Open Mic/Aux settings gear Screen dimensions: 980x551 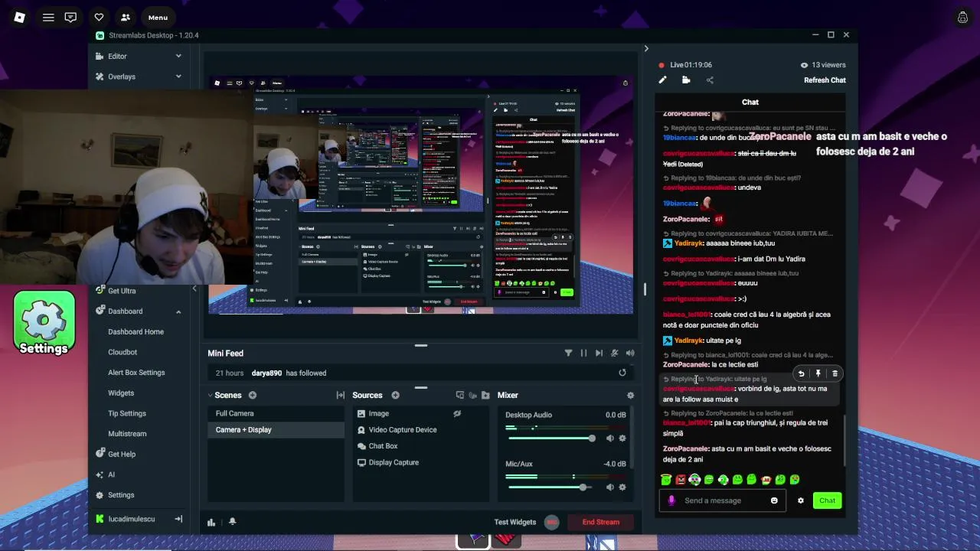coord(622,487)
